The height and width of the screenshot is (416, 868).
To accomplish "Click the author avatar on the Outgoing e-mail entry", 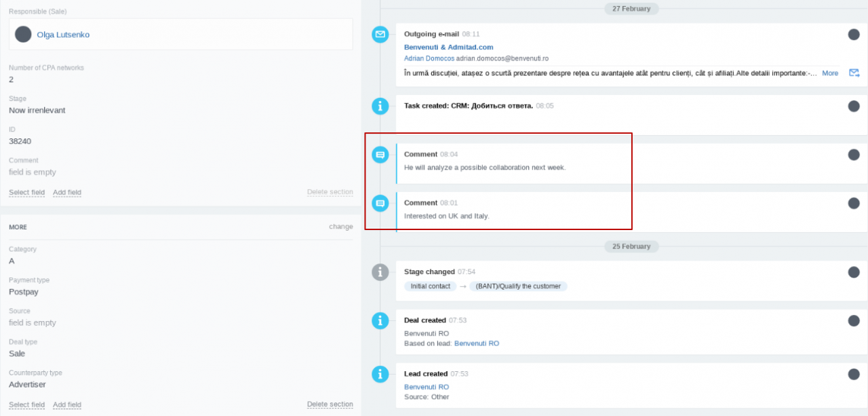I will pos(854,34).
